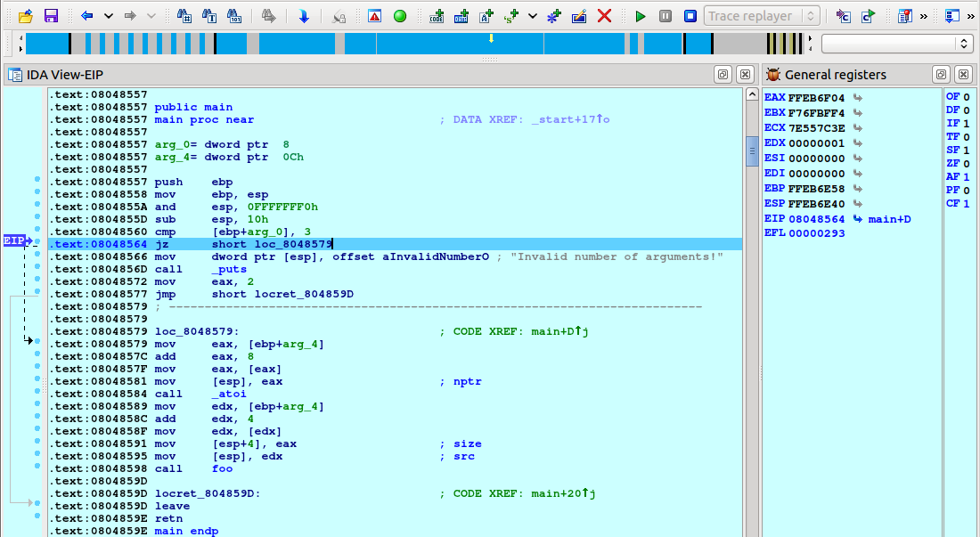
Task: Terminate process with blue stop button
Action: click(x=690, y=16)
